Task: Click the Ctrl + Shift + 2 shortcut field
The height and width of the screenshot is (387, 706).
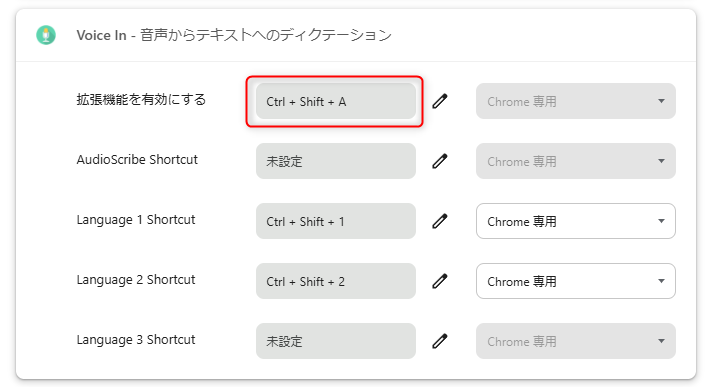Action: 335,281
